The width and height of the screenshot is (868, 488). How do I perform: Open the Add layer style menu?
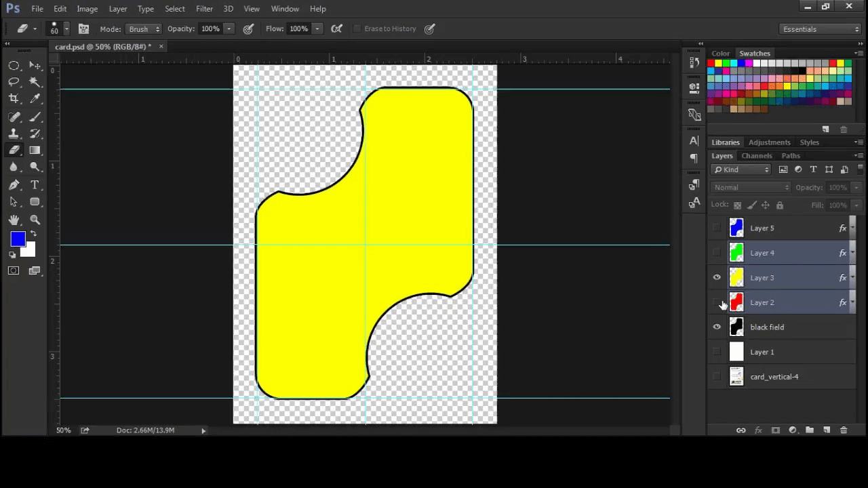(x=758, y=430)
